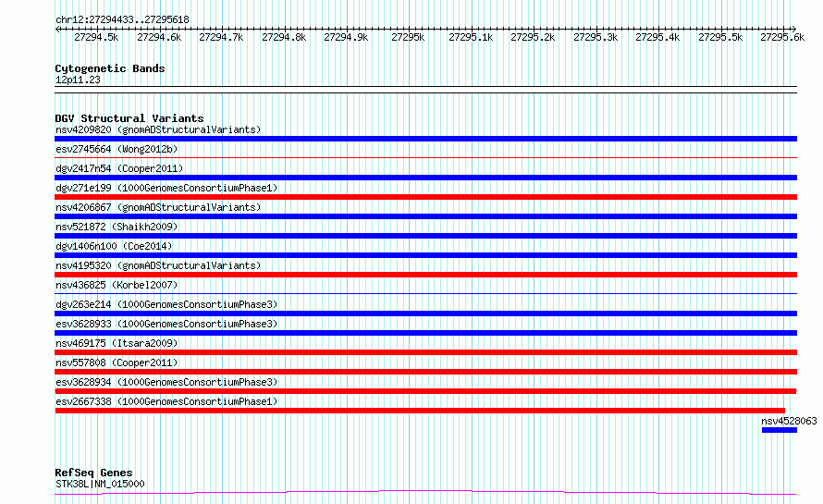Click the 12p11.23 band label
823x504 pixels.
pos(78,80)
